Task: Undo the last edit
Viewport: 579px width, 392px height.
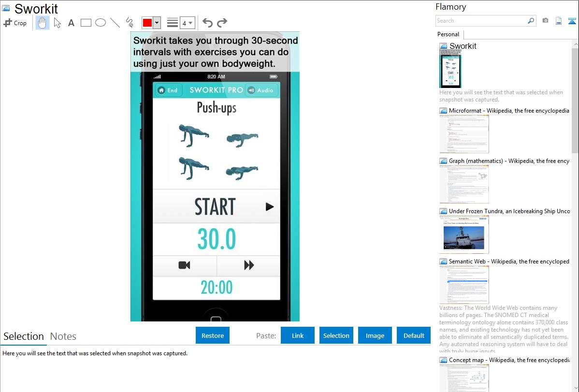Action: click(207, 23)
